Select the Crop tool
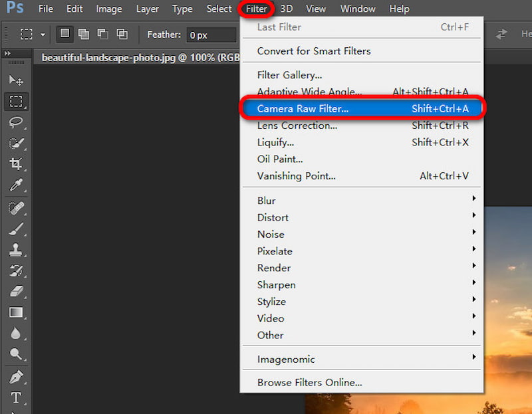Screen dimensions: 532x414 pyautogui.click(x=16, y=163)
